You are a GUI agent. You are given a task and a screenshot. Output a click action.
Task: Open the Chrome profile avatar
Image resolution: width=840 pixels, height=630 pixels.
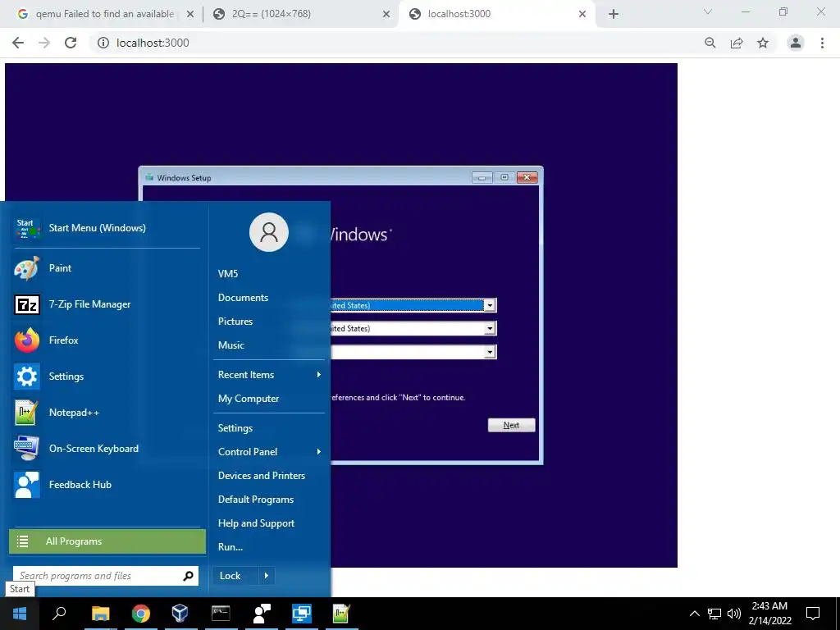(796, 43)
